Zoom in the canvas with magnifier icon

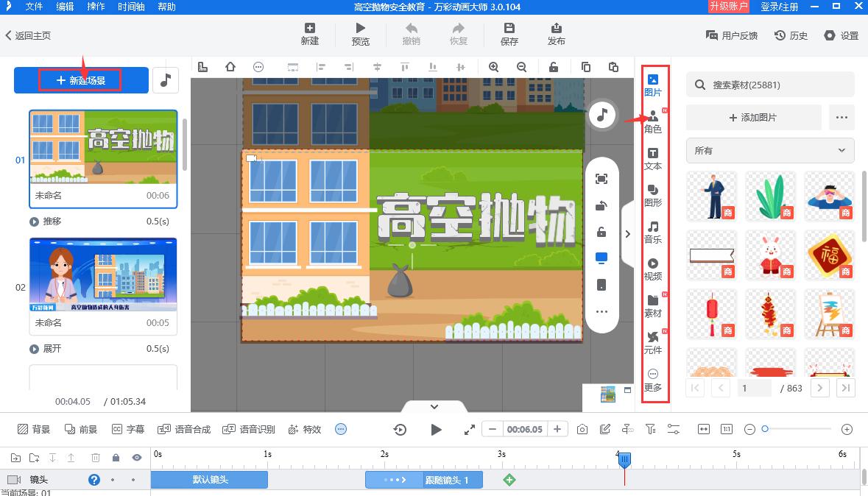(494, 66)
